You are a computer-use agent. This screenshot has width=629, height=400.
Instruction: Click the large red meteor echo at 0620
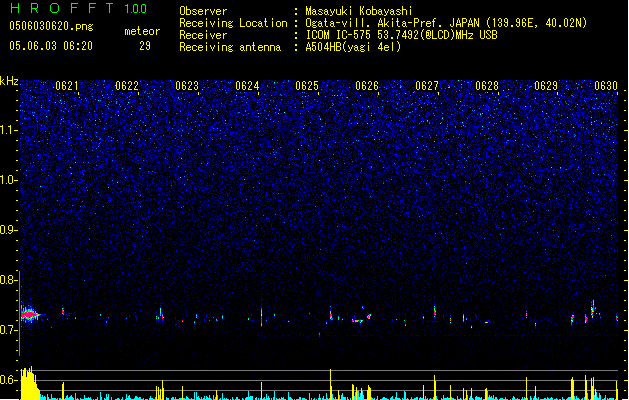30,315
